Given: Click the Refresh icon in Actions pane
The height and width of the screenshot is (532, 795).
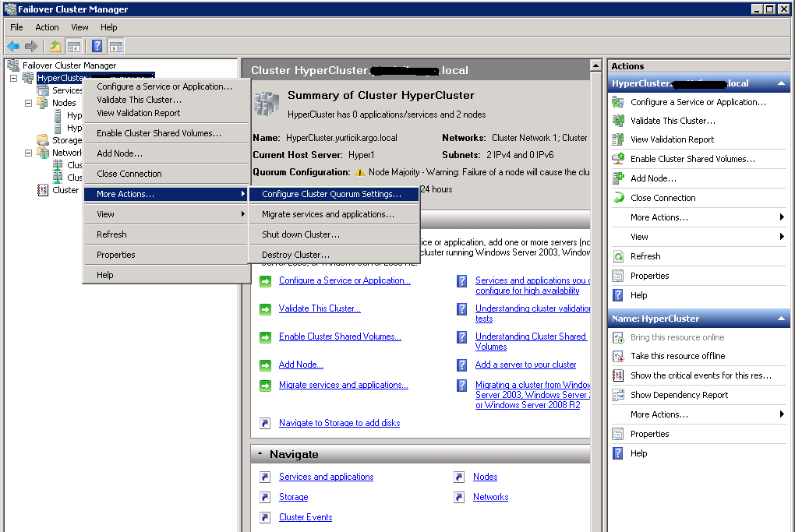Looking at the screenshot, I should (618, 256).
